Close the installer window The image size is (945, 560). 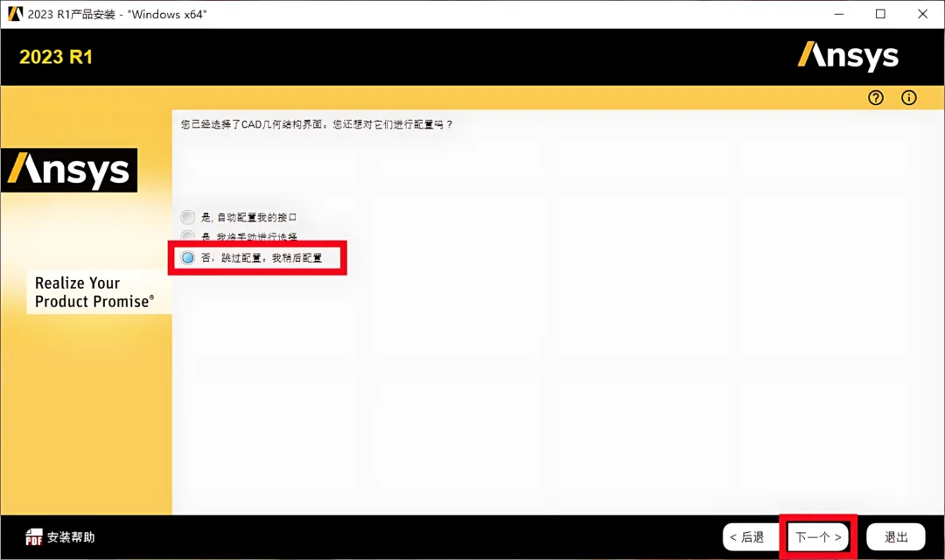tap(923, 14)
